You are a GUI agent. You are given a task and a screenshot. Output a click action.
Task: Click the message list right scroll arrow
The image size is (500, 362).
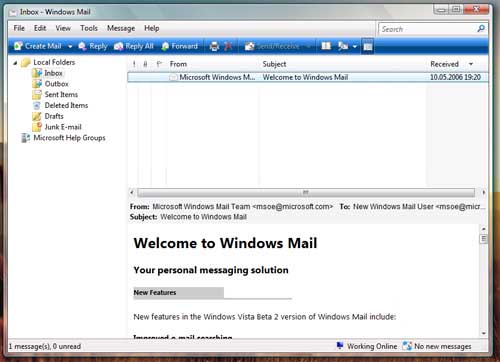tap(484, 192)
